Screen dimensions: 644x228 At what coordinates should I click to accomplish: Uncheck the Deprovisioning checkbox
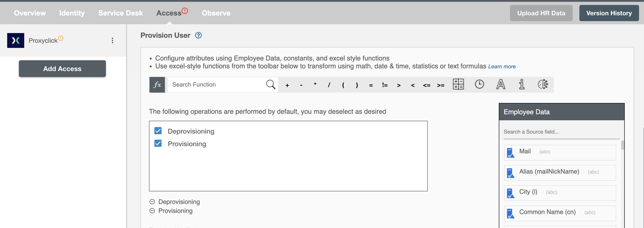[x=158, y=131]
